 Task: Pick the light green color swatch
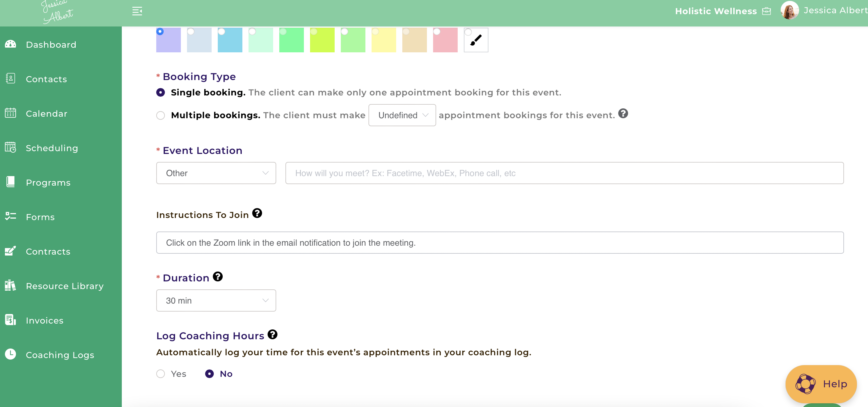[353, 40]
